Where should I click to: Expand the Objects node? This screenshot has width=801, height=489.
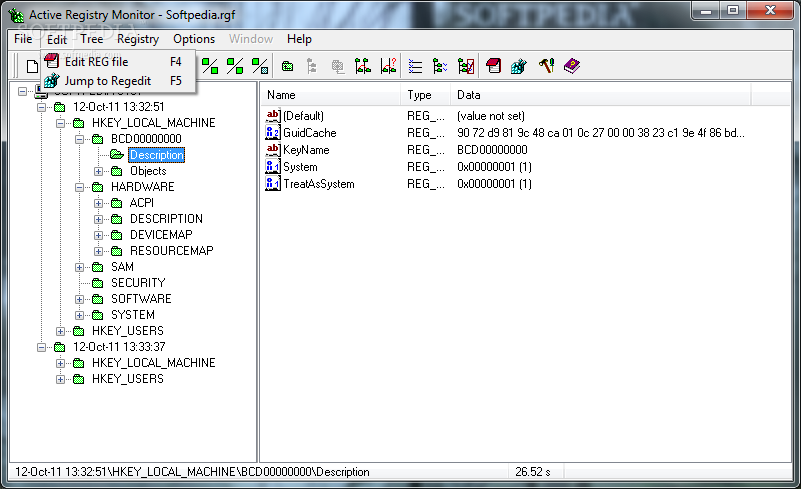tap(98, 171)
